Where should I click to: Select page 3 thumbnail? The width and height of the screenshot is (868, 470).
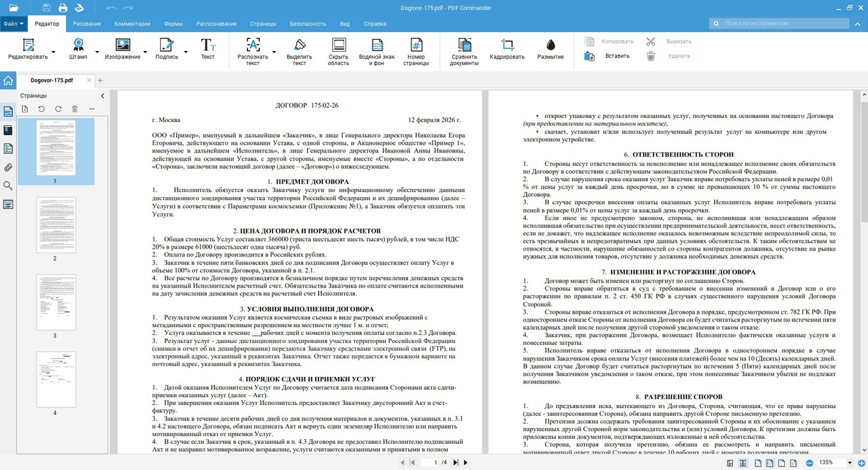[56, 302]
